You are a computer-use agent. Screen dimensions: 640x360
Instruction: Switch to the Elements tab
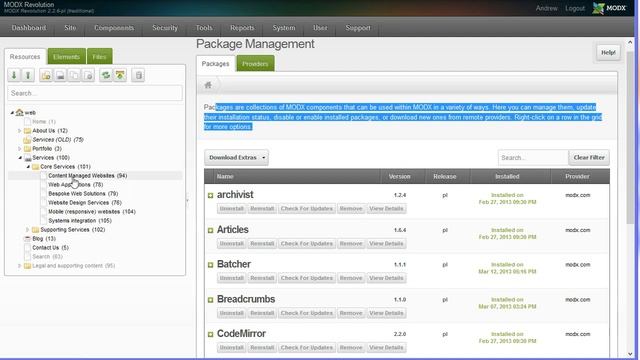tap(67, 57)
